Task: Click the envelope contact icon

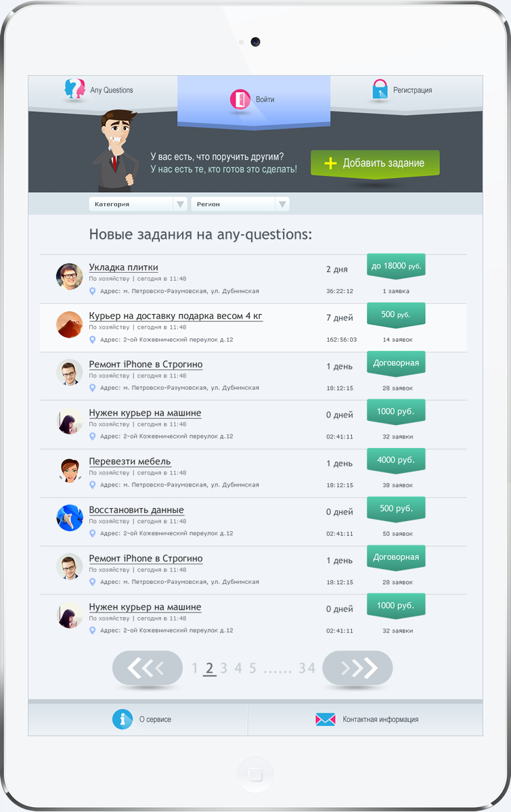Action: (326, 719)
